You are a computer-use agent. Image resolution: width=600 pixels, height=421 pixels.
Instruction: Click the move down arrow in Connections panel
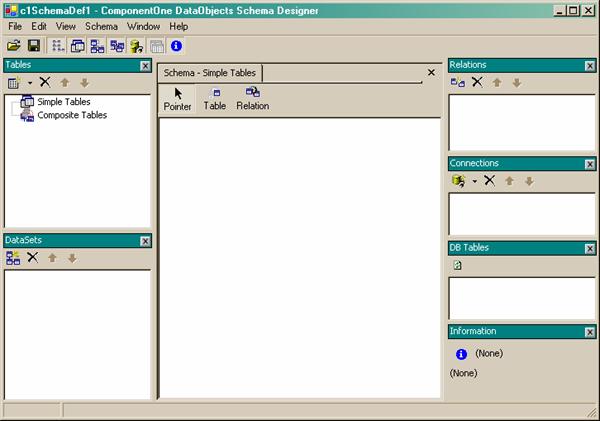529,181
